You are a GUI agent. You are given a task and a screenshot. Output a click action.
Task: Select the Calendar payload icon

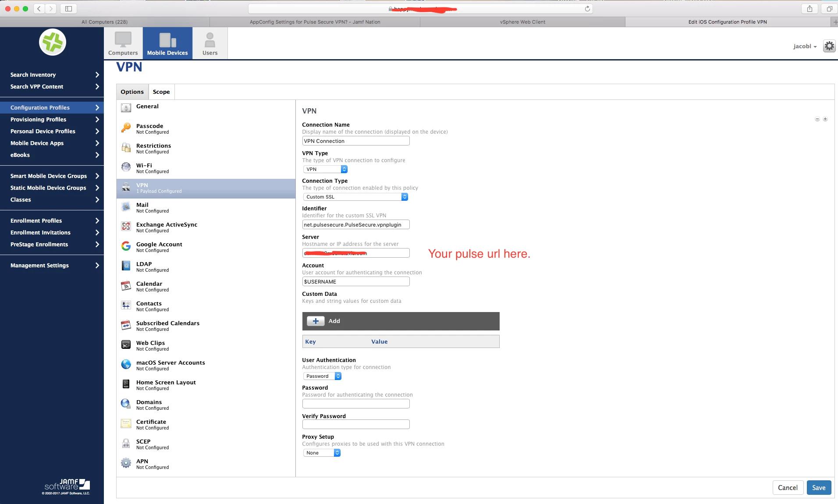coord(126,285)
